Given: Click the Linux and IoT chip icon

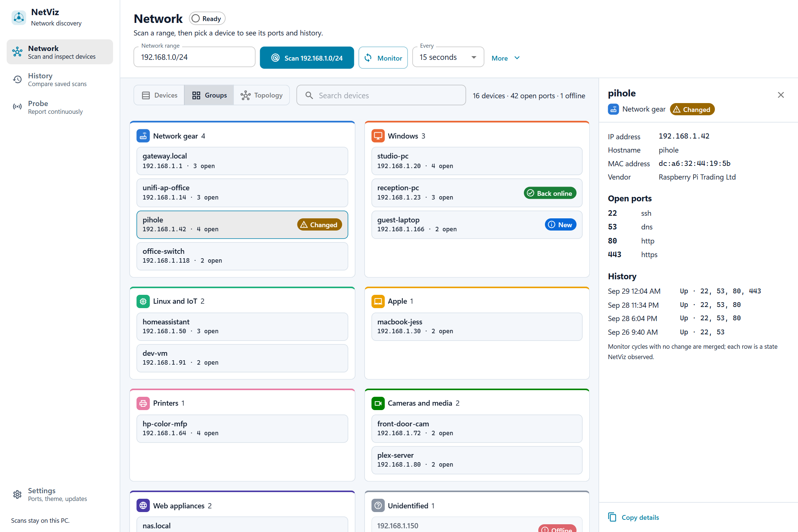Looking at the screenshot, I should [x=143, y=301].
